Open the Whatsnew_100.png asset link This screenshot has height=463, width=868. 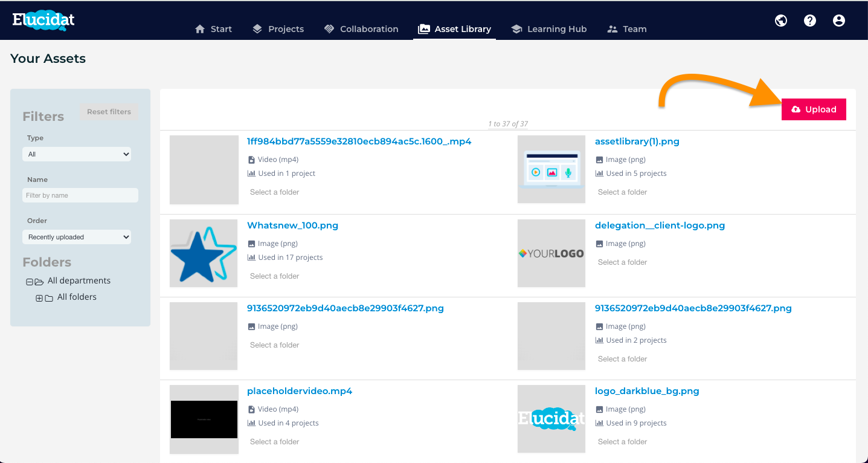click(x=293, y=225)
